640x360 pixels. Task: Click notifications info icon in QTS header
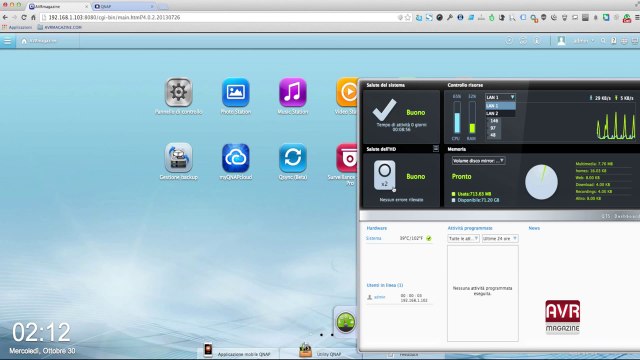(x=537, y=41)
